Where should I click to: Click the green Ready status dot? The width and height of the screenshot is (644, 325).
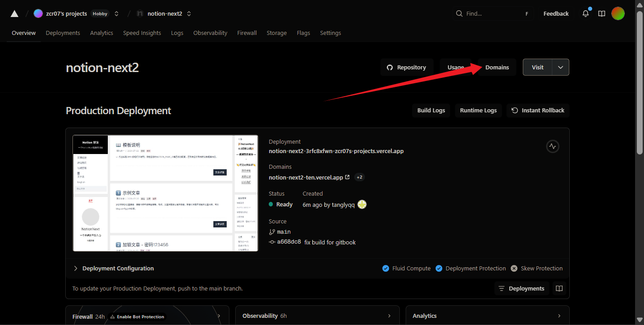[271, 204]
